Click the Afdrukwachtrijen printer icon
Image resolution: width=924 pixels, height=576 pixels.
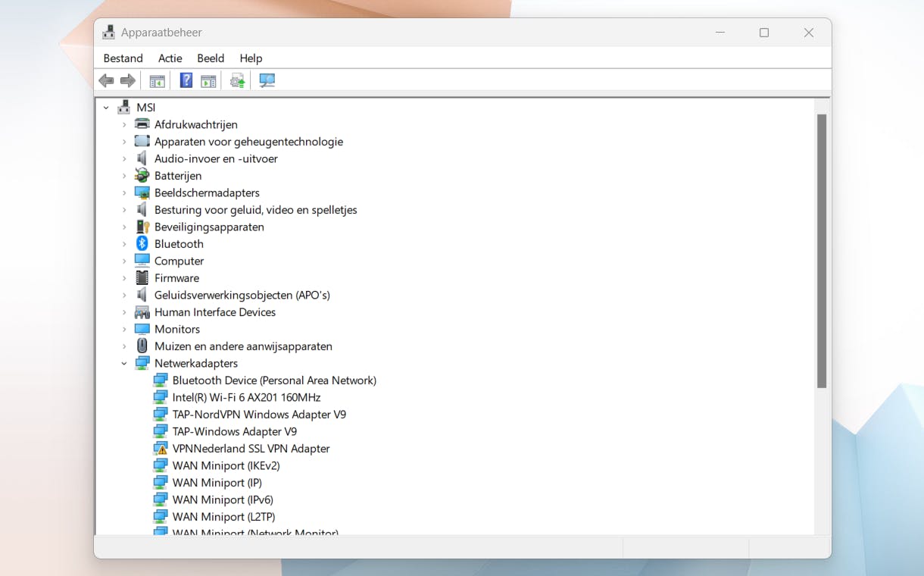tap(142, 124)
